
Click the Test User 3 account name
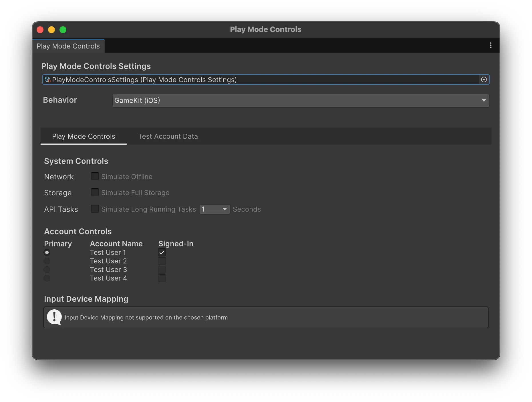point(108,270)
